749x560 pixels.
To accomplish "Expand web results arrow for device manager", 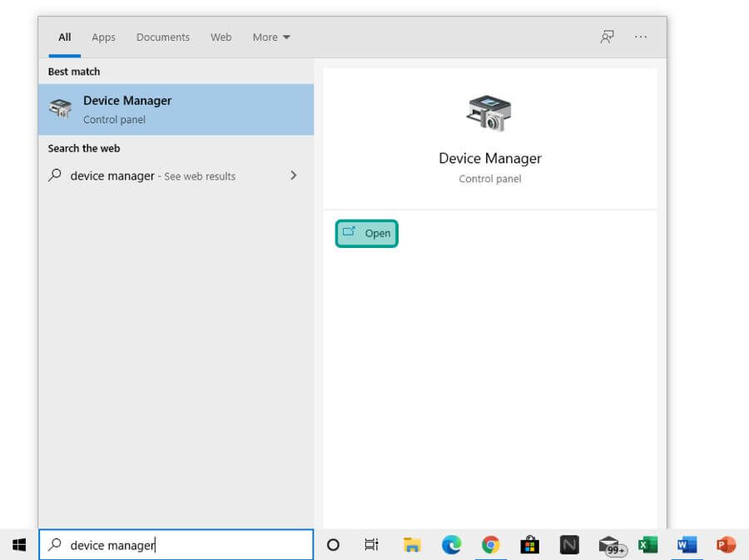I will click(293, 176).
